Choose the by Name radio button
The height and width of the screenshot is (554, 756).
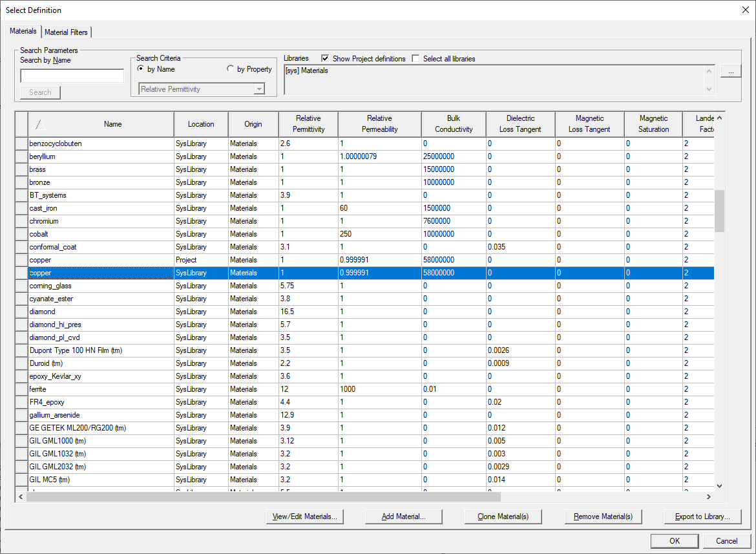coord(140,69)
